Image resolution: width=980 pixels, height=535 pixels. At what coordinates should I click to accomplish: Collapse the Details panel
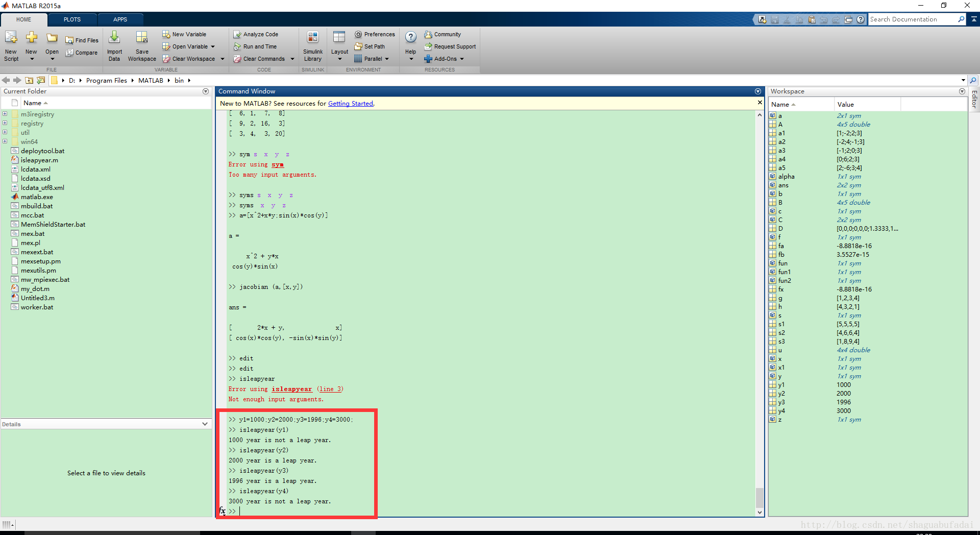[x=205, y=424]
